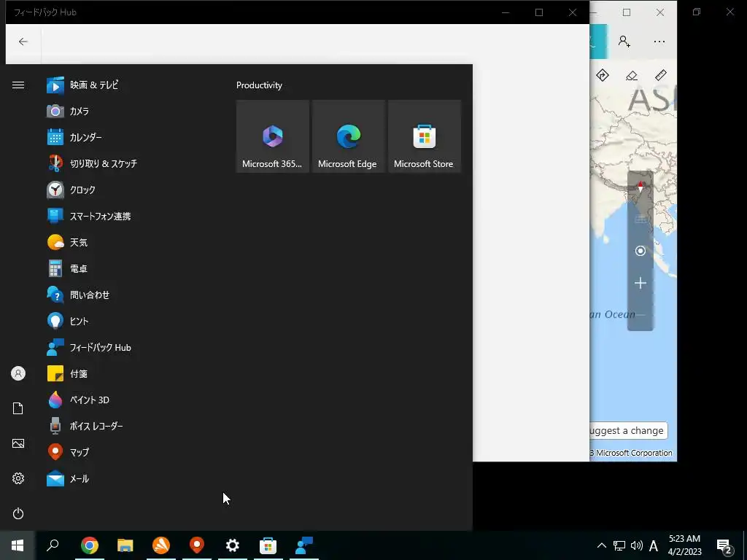Open Microsoft Store from the taskbar

[x=268, y=545]
